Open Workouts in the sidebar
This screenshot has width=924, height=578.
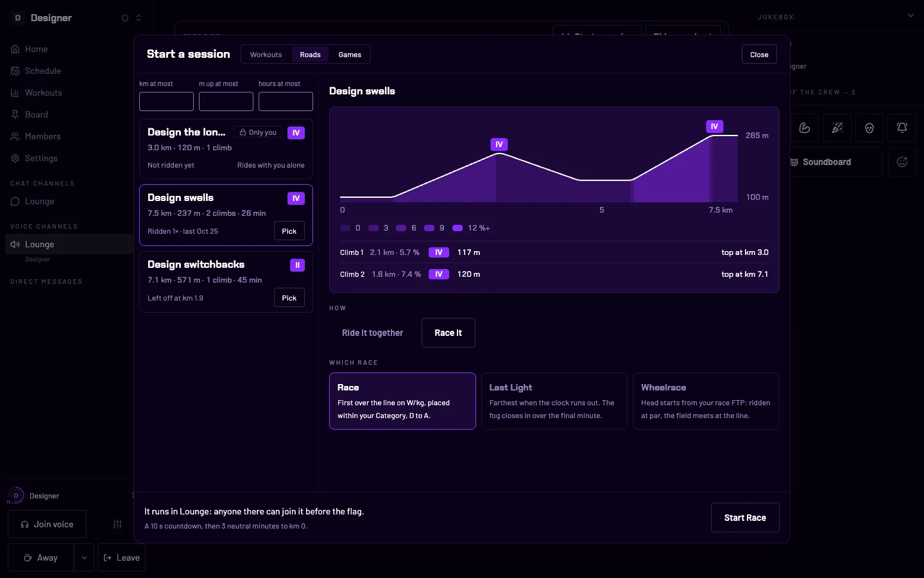pyautogui.click(x=67, y=92)
